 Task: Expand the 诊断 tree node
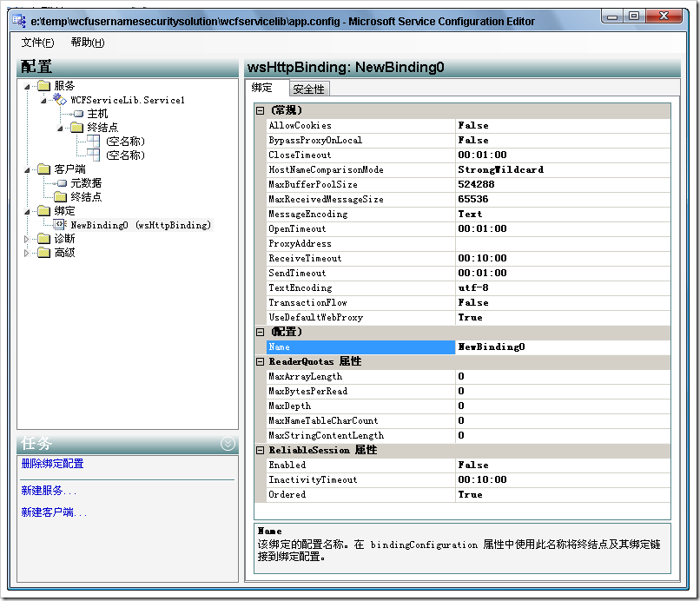(26, 239)
